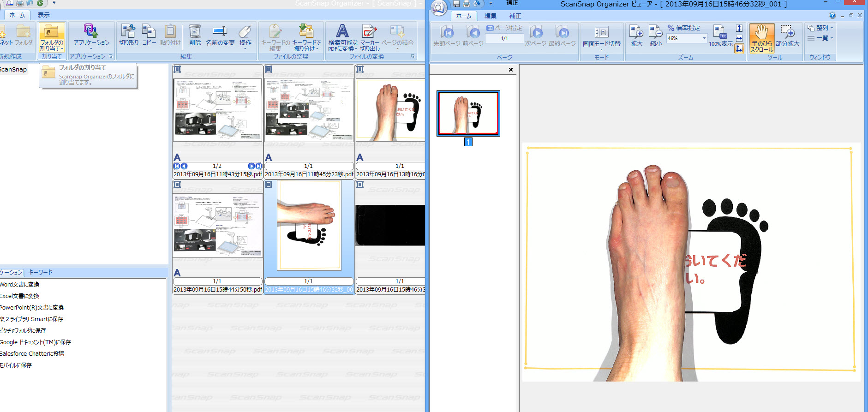
Task: Go to previous page of 11時43分15秒.pdf thumbnail
Action: click(x=184, y=166)
